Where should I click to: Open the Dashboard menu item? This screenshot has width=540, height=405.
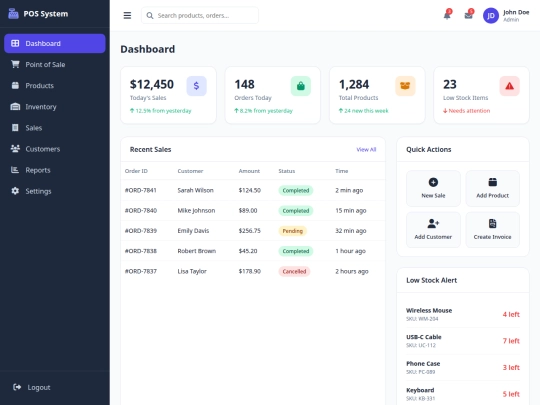click(x=55, y=43)
